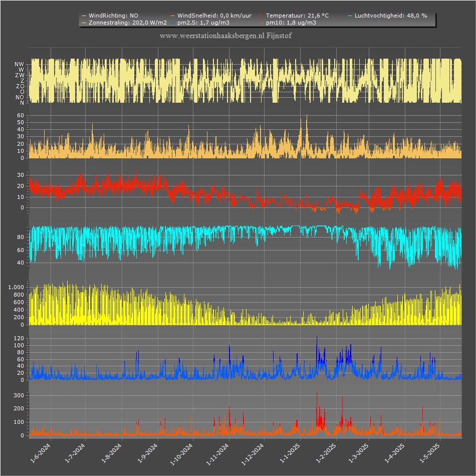Click the 1-5-2025 date axis label
The width and height of the screenshot is (476, 476).
pos(430,453)
